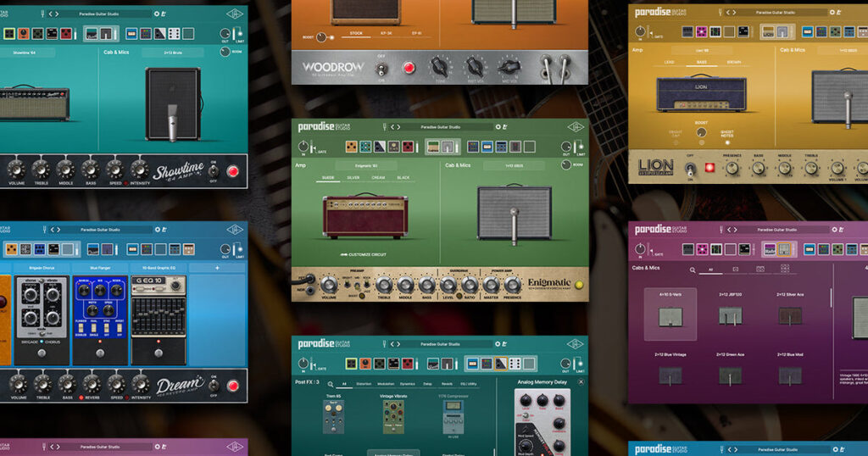Image resolution: width=868 pixels, height=456 pixels.
Task: Click the Enigmatic yellow power lamp
Action: click(579, 285)
